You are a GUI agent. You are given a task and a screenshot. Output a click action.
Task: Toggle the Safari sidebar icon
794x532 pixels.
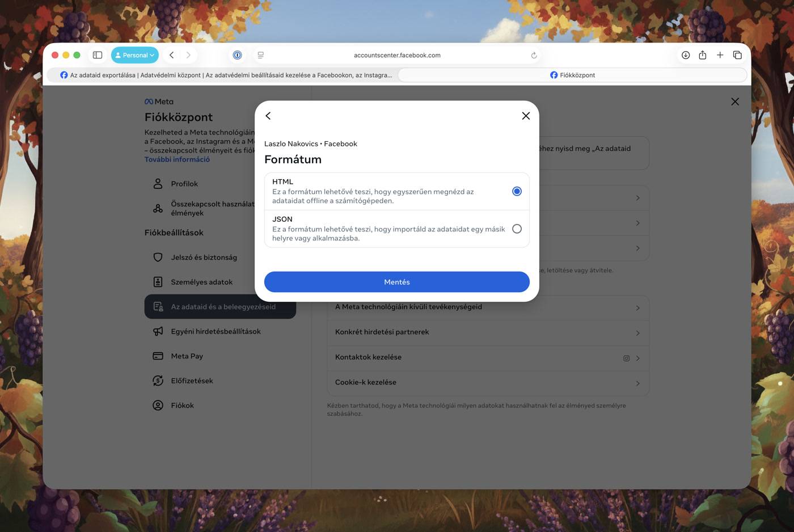(98, 55)
